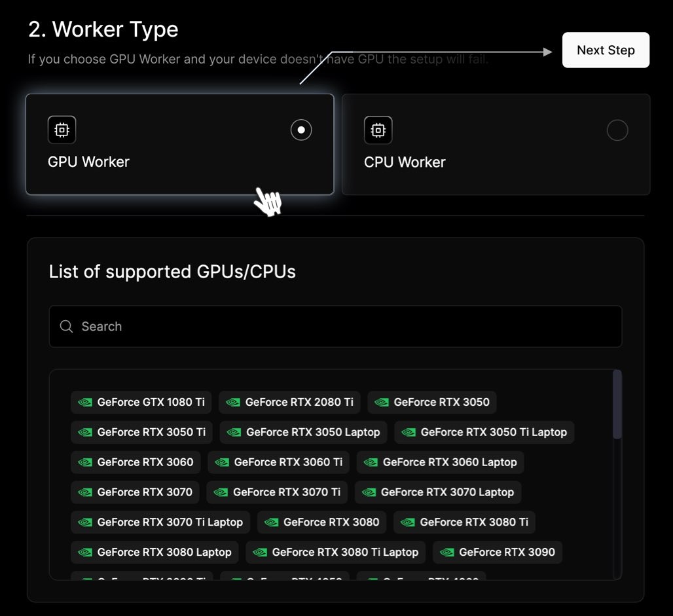
Task: Click the GeForce RTX 3050 chip
Action: tap(432, 402)
